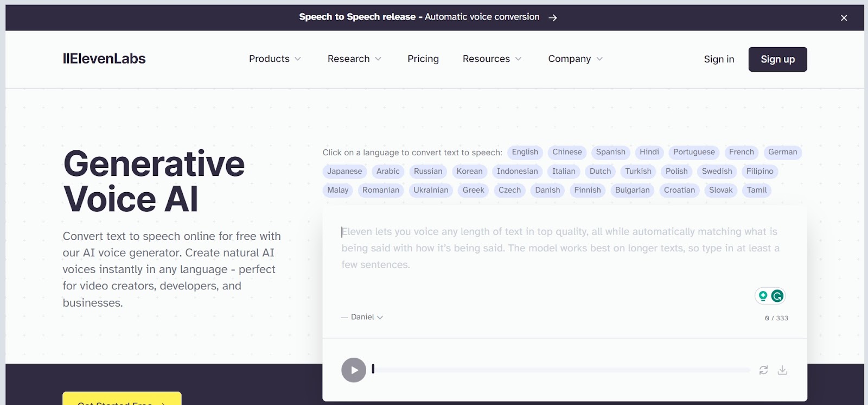This screenshot has height=405, width=868.
Task: Switch language to Croatian
Action: (679, 191)
